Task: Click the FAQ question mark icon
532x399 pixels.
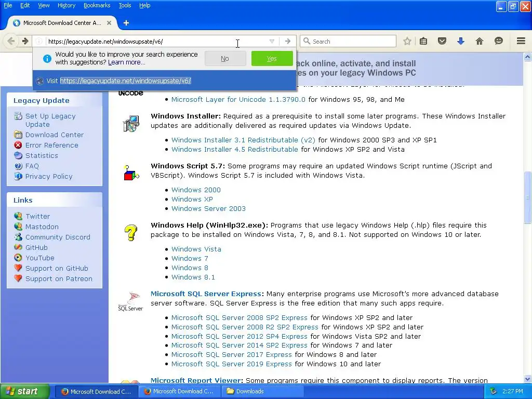Action: coord(18,166)
